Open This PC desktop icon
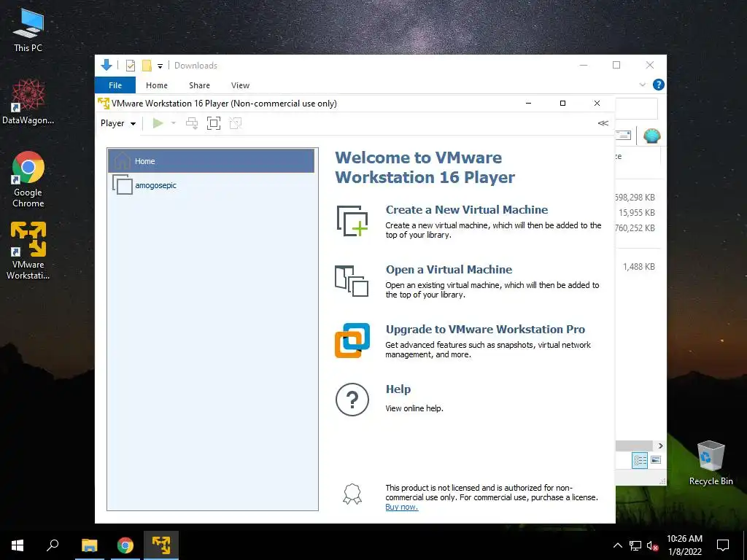Viewport: 747px width, 560px height. (x=28, y=30)
